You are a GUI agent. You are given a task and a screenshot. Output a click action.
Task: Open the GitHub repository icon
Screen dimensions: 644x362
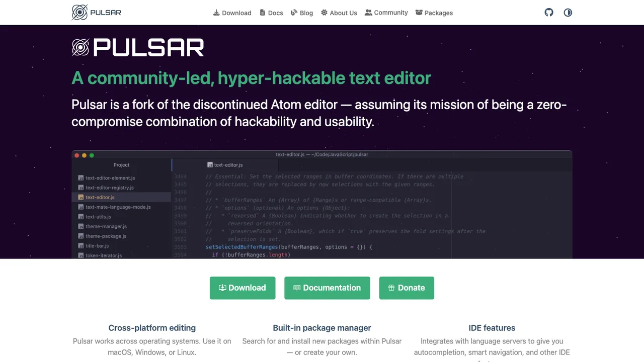click(549, 12)
